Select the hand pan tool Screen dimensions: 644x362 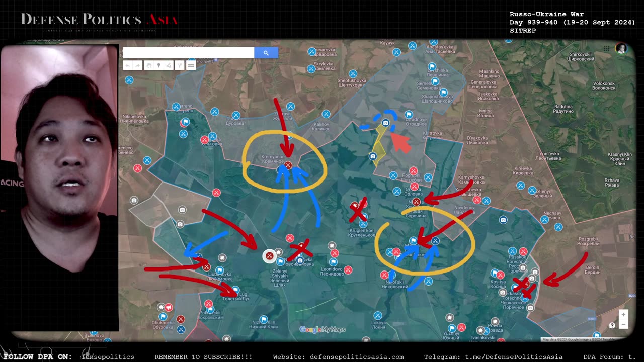click(149, 65)
